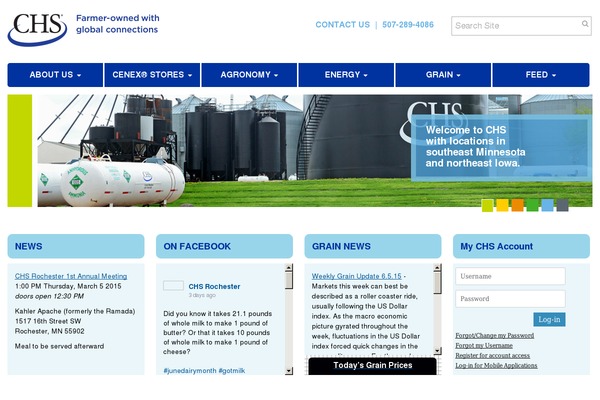Click the Contact Us link
Image resolution: width=600 pixels, height=400 pixels.
pos(342,25)
